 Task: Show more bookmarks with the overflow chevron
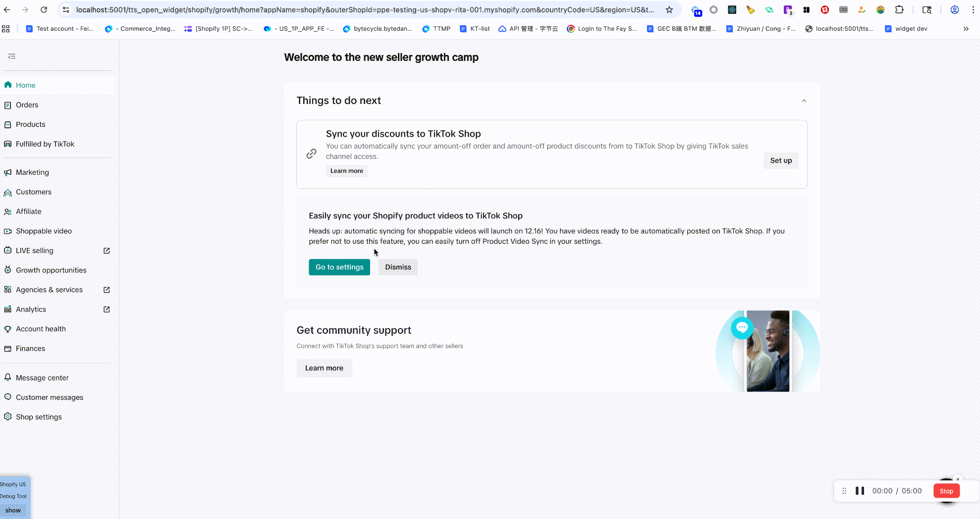[x=966, y=29]
